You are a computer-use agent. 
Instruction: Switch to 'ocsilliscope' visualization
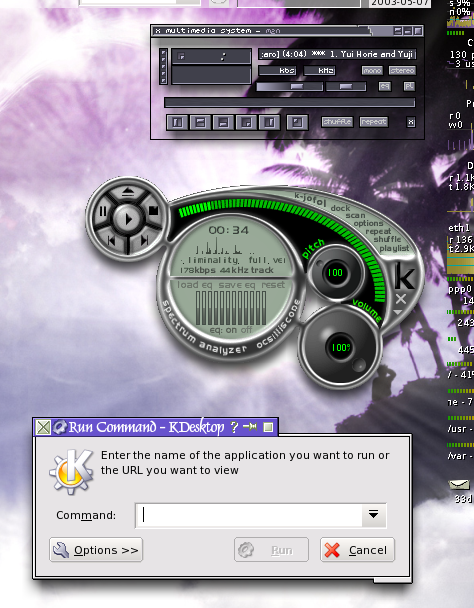tap(280, 325)
